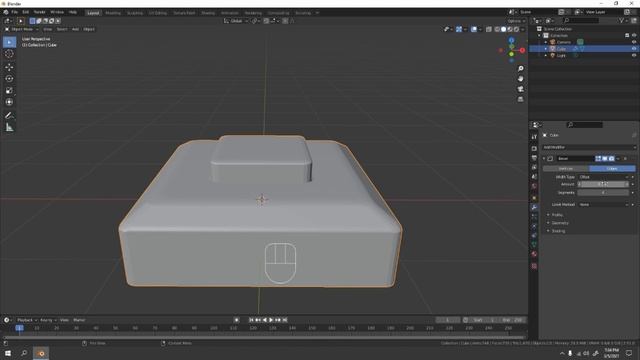Screen dimensions: 640x360
Task: Open the File menu
Action: (14, 12)
